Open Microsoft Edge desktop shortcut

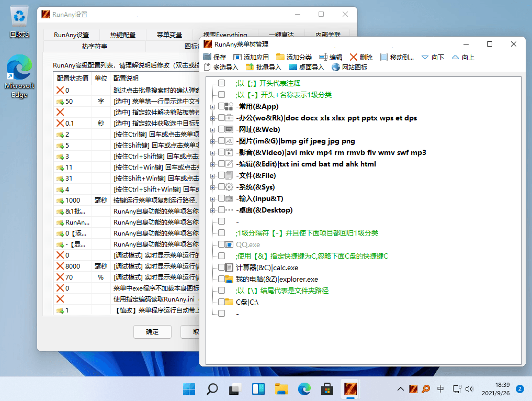click(x=19, y=76)
